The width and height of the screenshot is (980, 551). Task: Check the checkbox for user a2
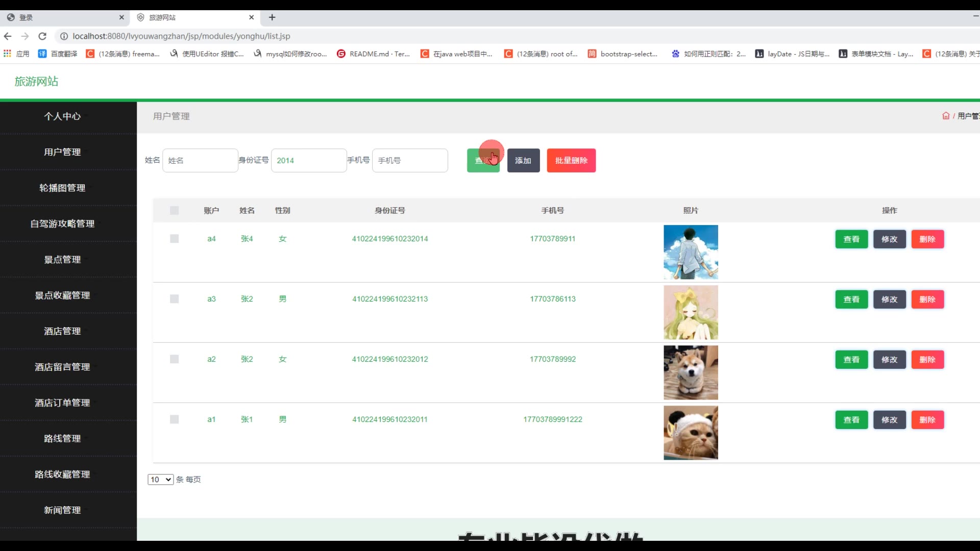[x=174, y=359]
